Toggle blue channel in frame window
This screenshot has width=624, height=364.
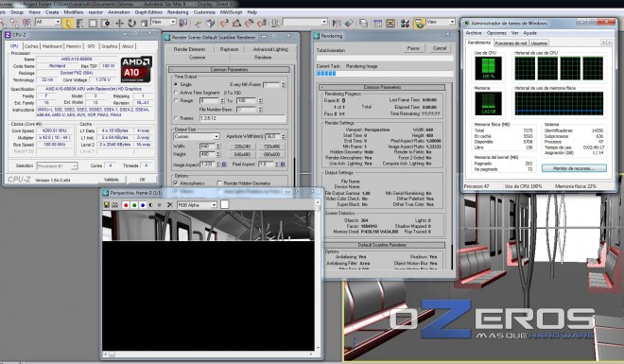[x=143, y=205]
